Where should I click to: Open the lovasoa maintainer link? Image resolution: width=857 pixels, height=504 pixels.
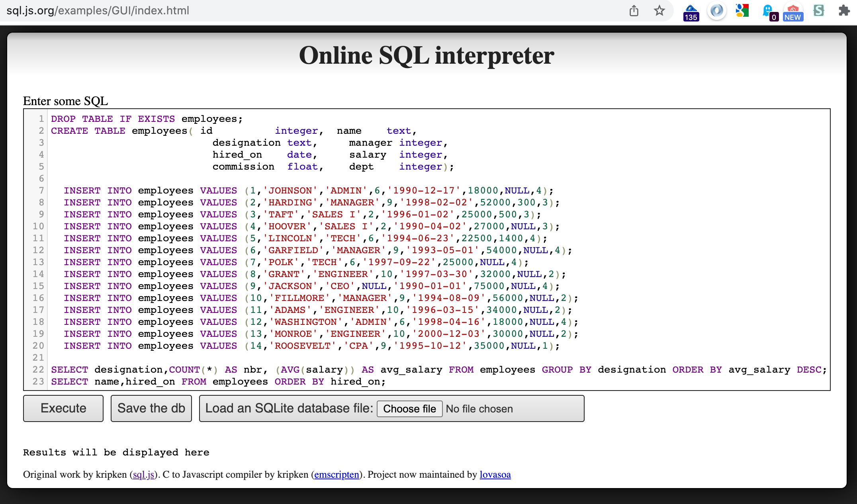click(495, 475)
